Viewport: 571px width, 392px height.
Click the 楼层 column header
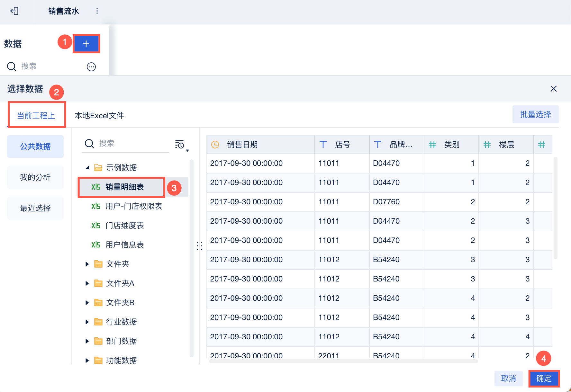coord(506,145)
